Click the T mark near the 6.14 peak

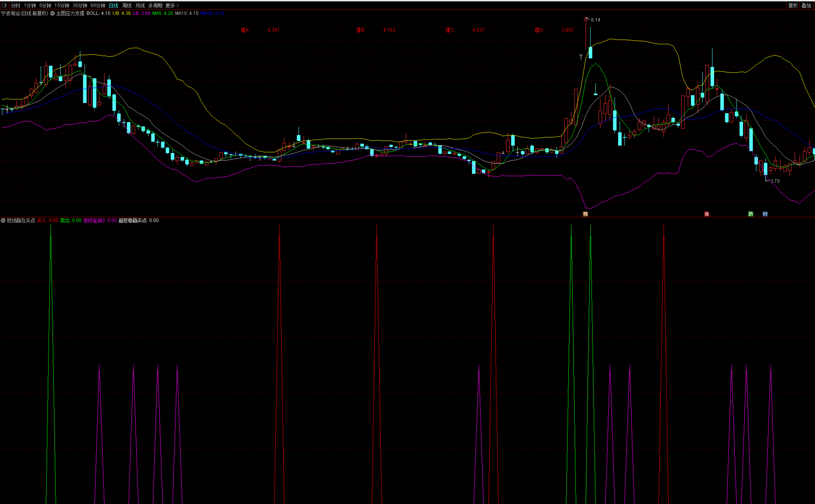pos(581,57)
